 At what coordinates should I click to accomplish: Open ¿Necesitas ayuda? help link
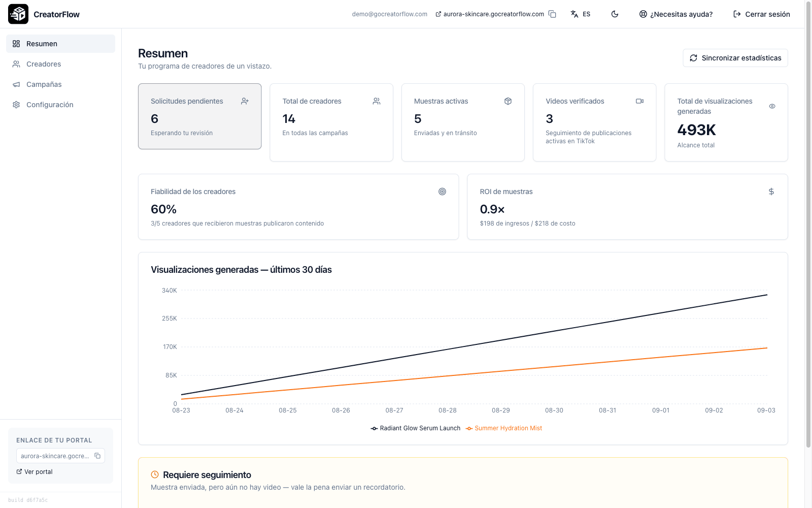pos(676,14)
